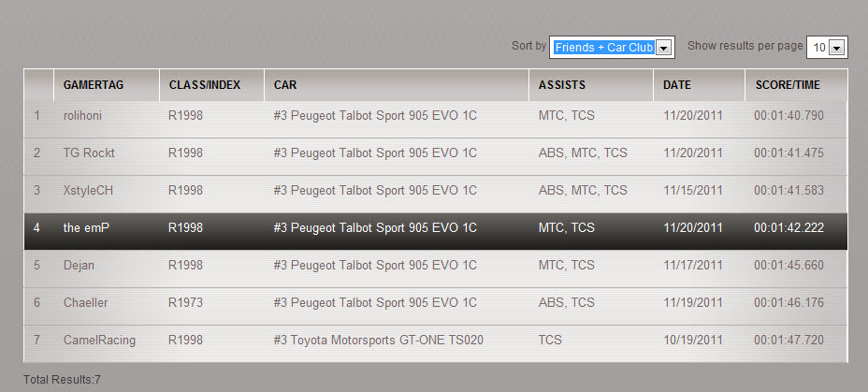Click the Total Results:7 text
Screen dimensions: 868x392
tap(62, 380)
